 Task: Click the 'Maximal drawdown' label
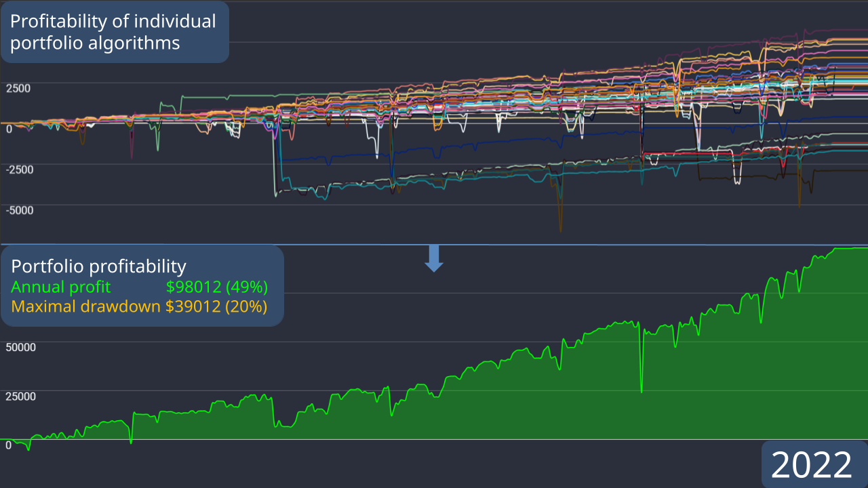[86, 306]
